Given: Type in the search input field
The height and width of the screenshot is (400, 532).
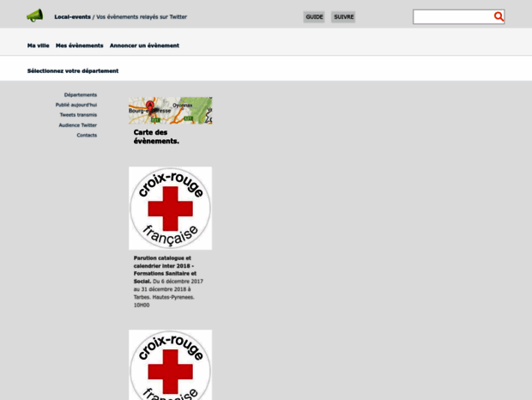Looking at the screenshot, I should point(453,16).
